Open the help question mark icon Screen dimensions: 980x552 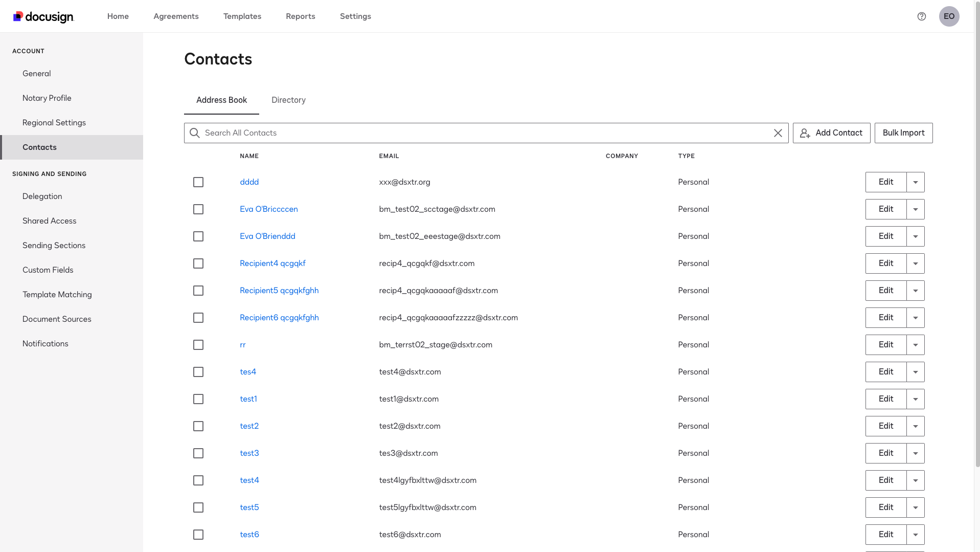(921, 16)
